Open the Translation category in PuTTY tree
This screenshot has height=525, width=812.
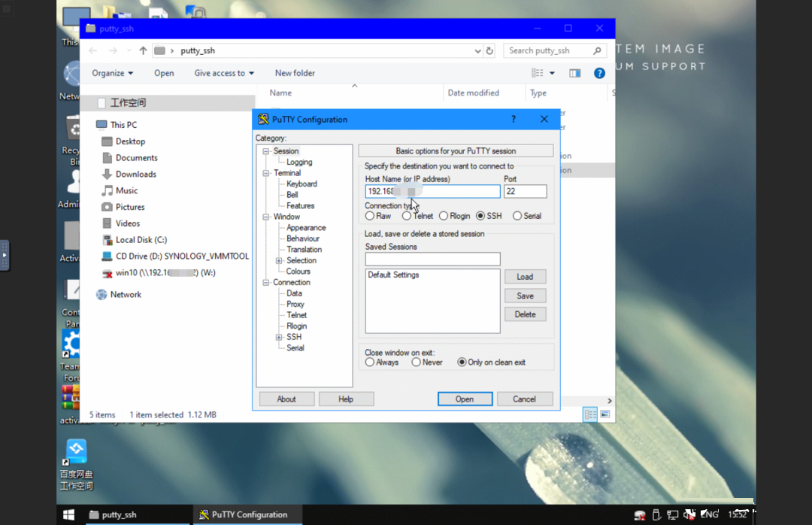point(304,249)
